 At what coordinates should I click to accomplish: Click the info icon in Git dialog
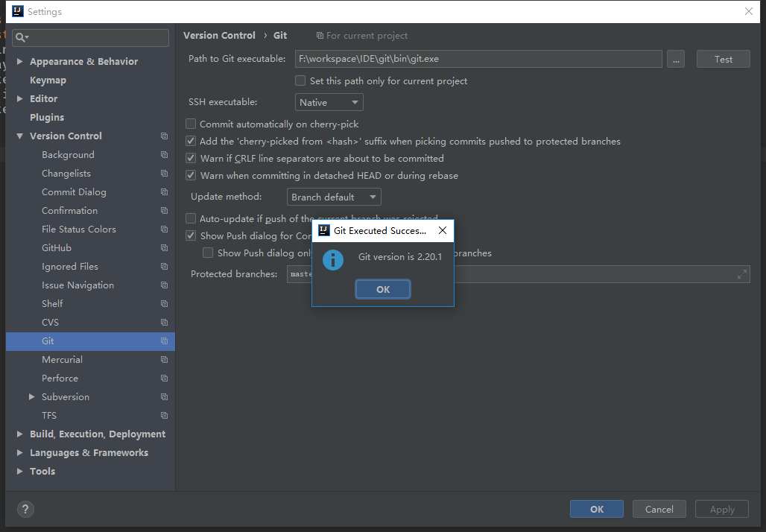pyautogui.click(x=332, y=259)
